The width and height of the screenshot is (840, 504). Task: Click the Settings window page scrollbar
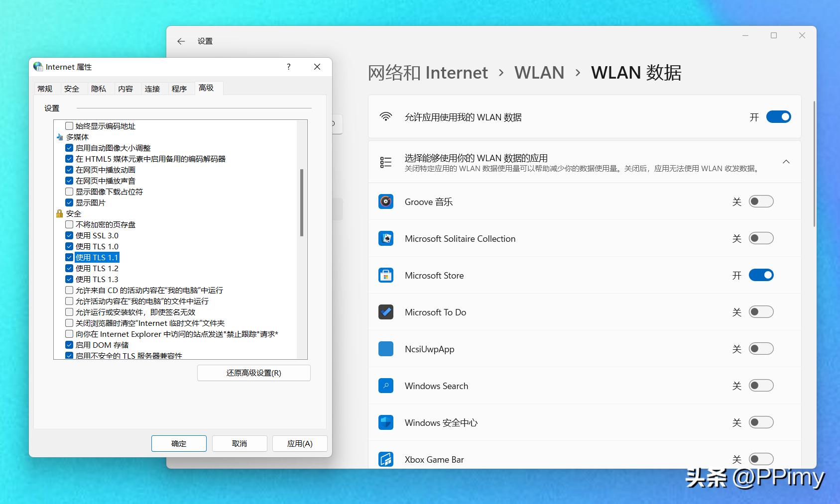[815, 164]
